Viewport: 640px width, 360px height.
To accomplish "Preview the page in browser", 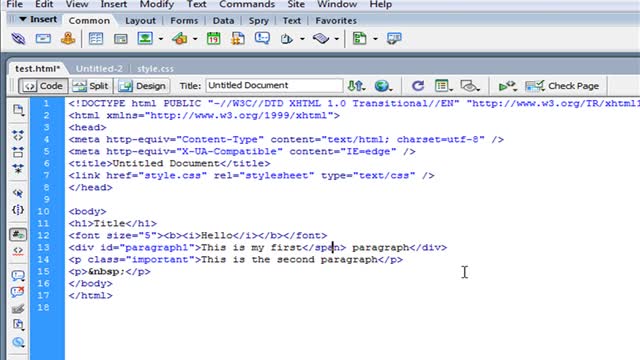I will coord(383,86).
